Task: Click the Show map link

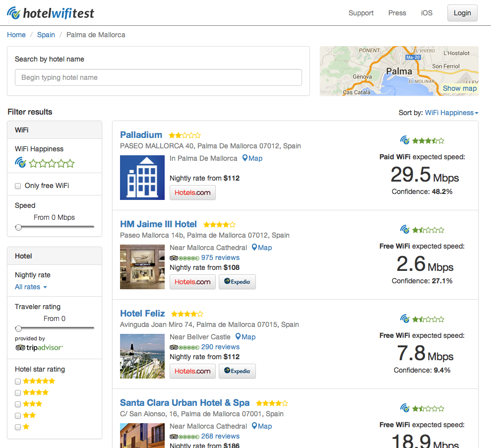Action: tap(460, 88)
